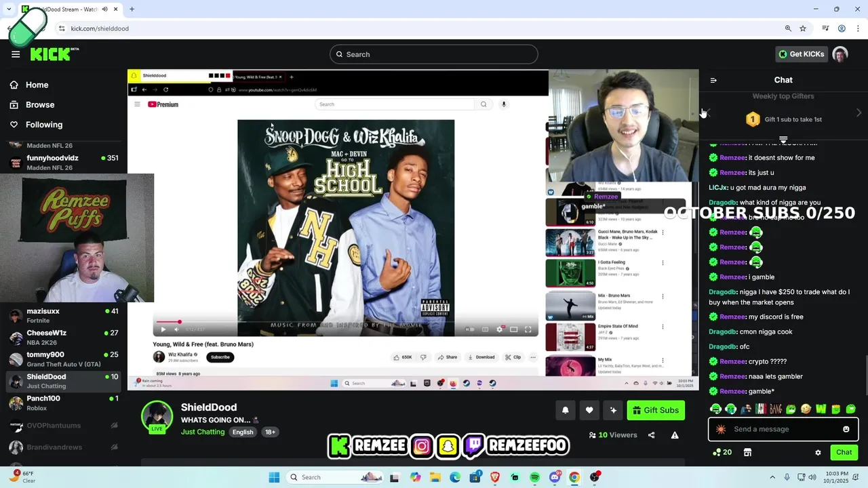Image resolution: width=868 pixels, height=488 pixels.
Task: Open I Gotta Feeling suggested video
Action: pos(604,272)
